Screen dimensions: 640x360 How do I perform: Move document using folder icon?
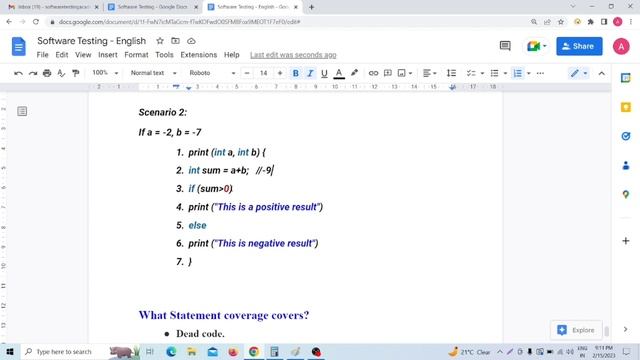pyautogui.click(x=176, y=41)
